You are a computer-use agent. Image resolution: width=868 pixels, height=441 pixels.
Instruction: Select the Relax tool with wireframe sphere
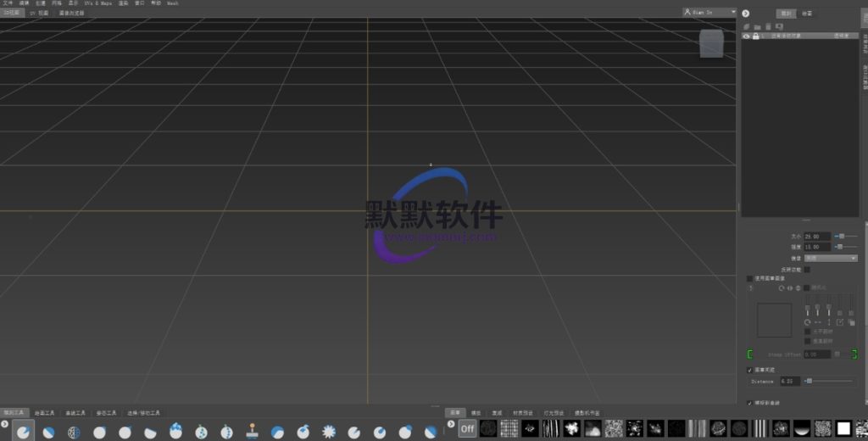coord(75,432)
